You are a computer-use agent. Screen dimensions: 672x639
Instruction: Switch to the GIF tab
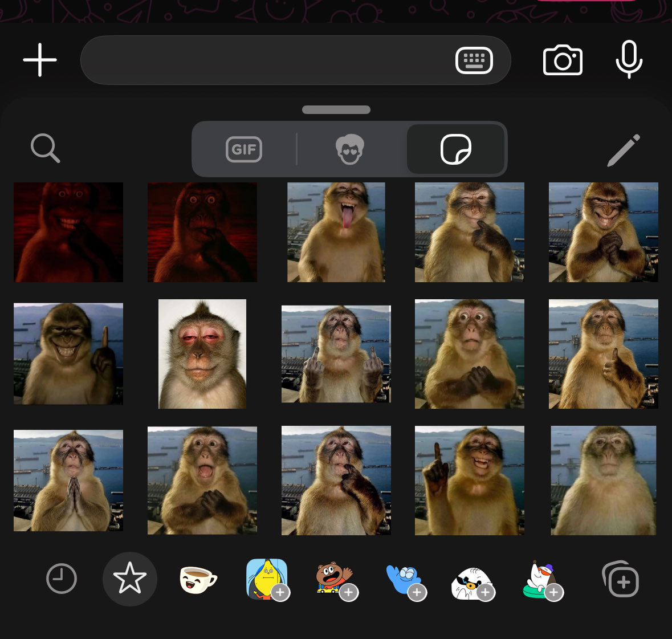[x=244, y=149]
